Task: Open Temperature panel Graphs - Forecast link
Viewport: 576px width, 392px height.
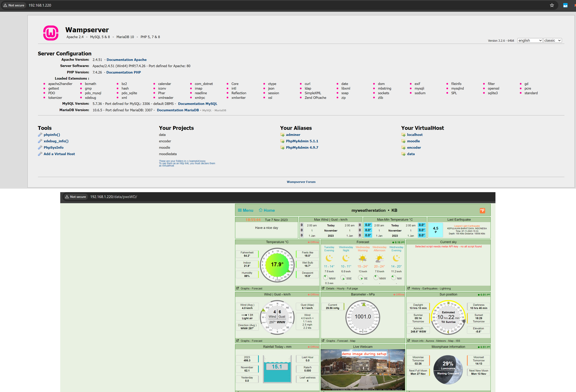Action: coord(251,289)
